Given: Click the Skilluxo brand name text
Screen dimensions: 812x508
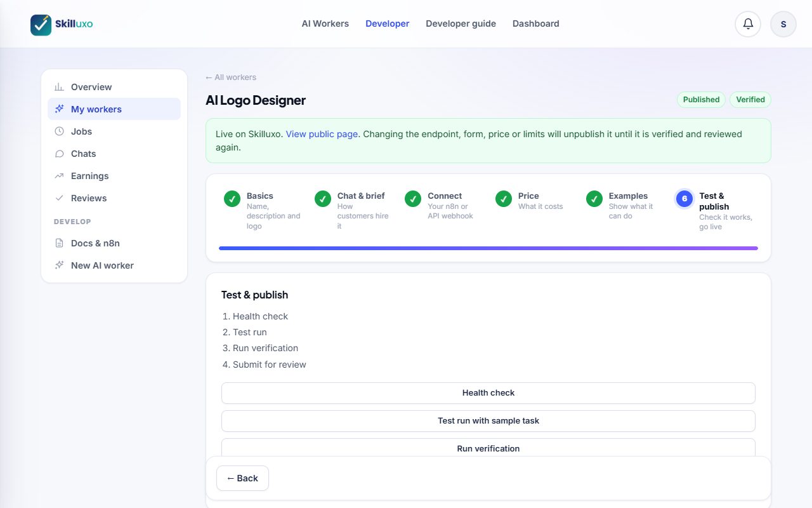Looking at the screenshot, I should 74,24.
